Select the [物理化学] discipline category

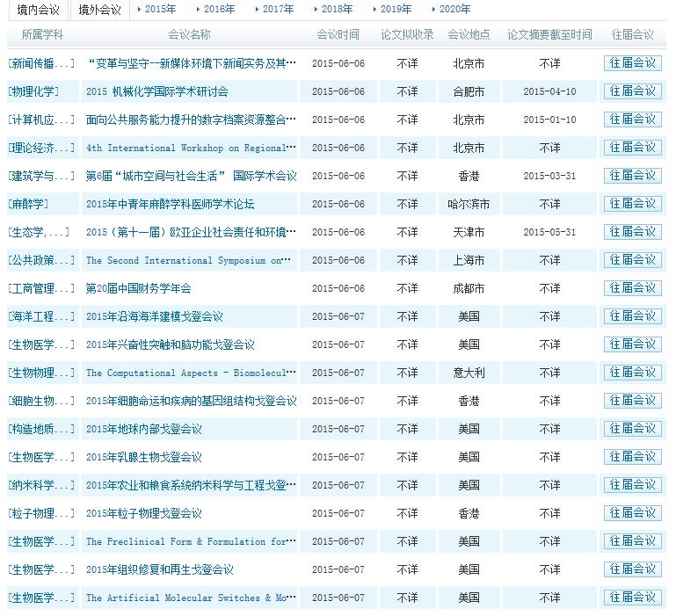(x=33, y=91)
